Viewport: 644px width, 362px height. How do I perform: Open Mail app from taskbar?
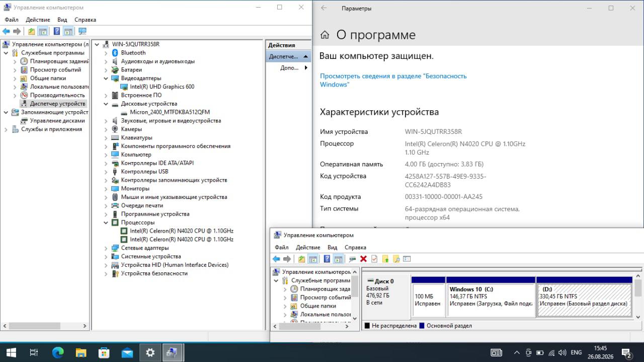coord(127,352)
